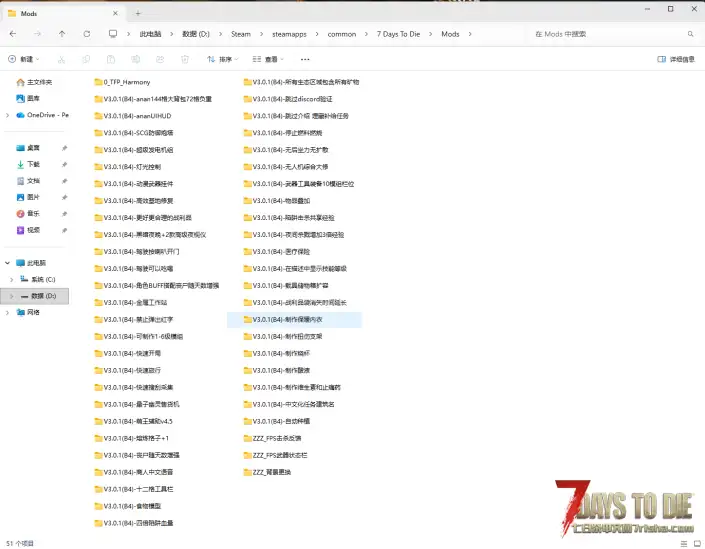Select the night kills 3x XP folder
Viewport: 705px width, 549px height.
(x=294, y=235)
